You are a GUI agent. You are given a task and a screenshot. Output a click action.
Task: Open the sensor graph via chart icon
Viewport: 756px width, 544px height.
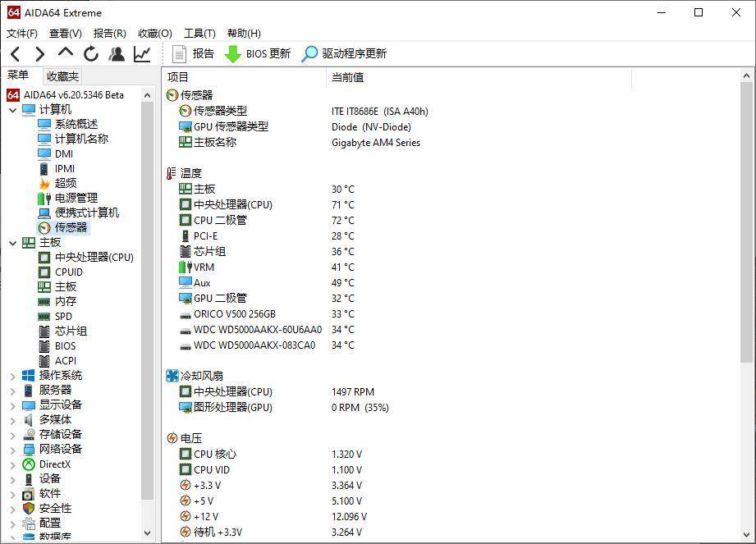click(140, 53)
